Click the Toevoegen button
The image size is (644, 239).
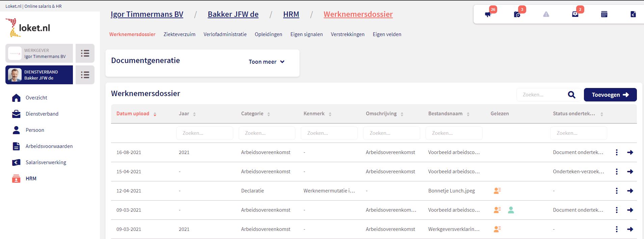pos(610,95)
